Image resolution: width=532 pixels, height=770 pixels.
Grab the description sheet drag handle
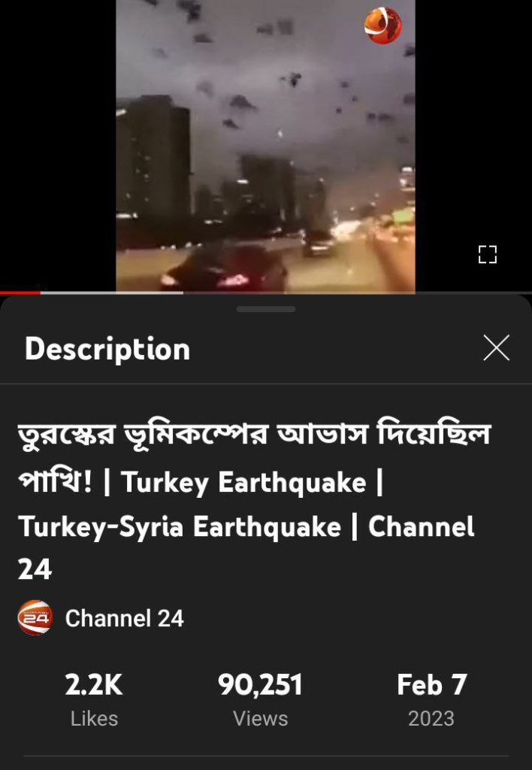(265, 309)
